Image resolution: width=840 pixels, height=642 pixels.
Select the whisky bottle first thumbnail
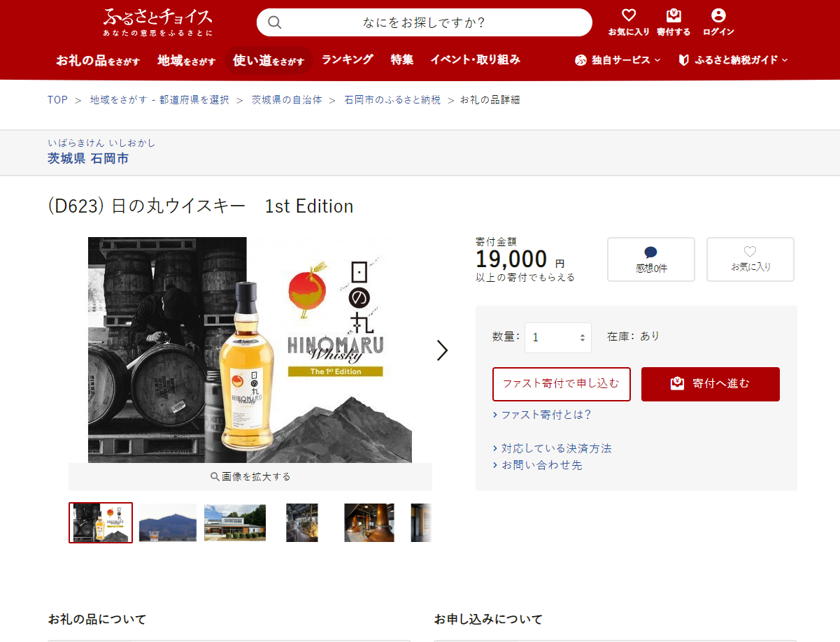[101, 522]
